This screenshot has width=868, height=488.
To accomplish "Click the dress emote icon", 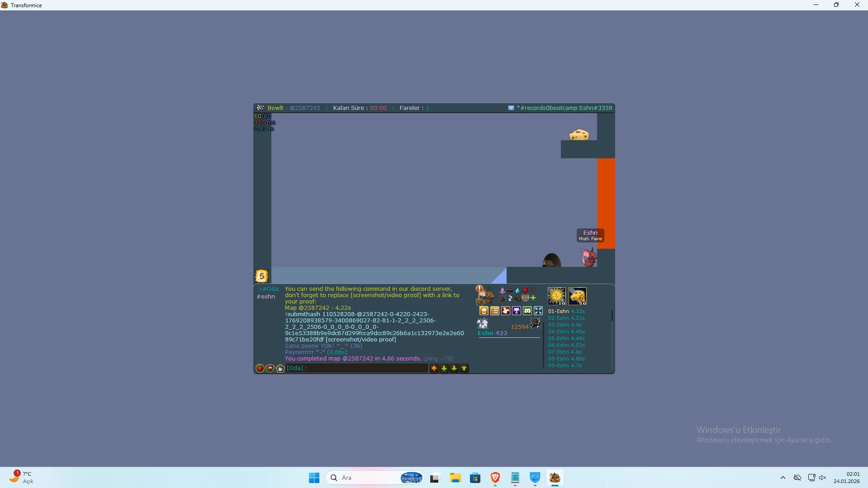I will tap(502, 291).
